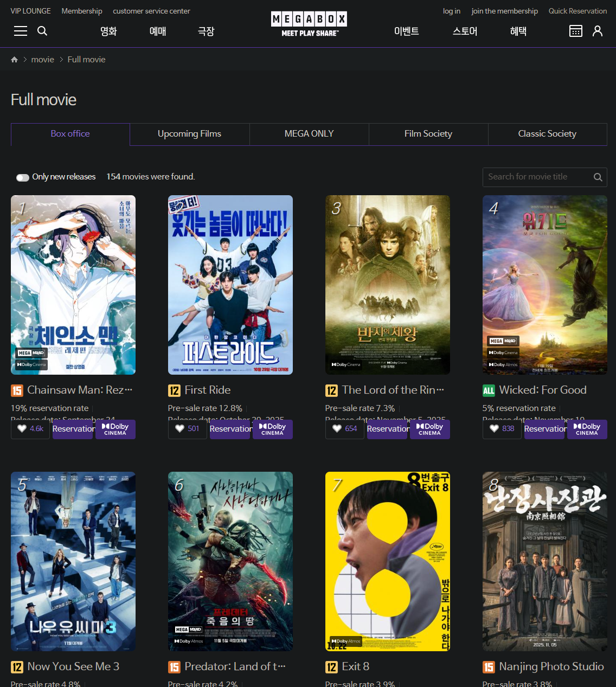Toggle the Only new releases switch
This screenshot has height=687, width=616.
(23, 177)
